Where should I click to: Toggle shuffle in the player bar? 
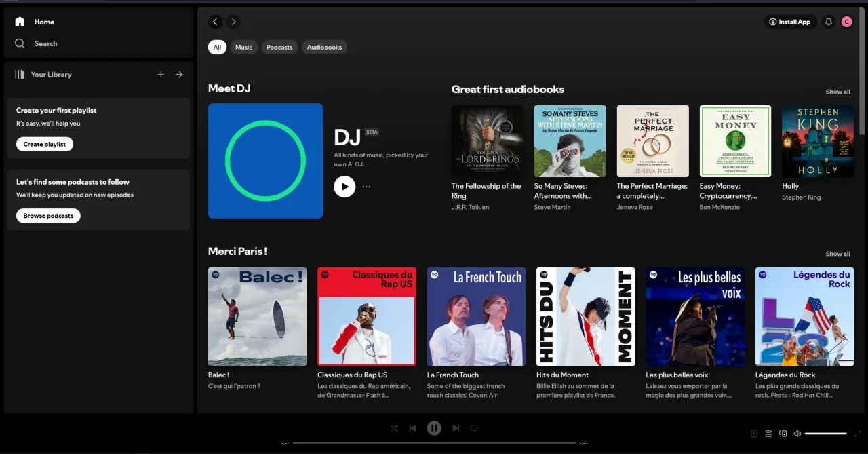tap(394, 428)
